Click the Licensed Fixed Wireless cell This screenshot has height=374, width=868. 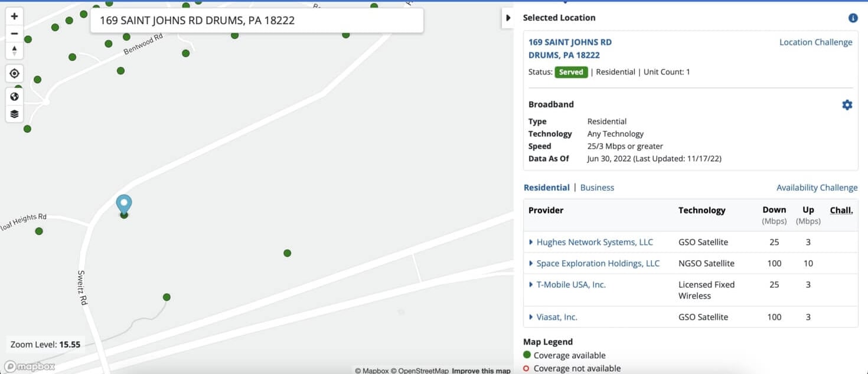pyautogui.click(x=706, y=290)
